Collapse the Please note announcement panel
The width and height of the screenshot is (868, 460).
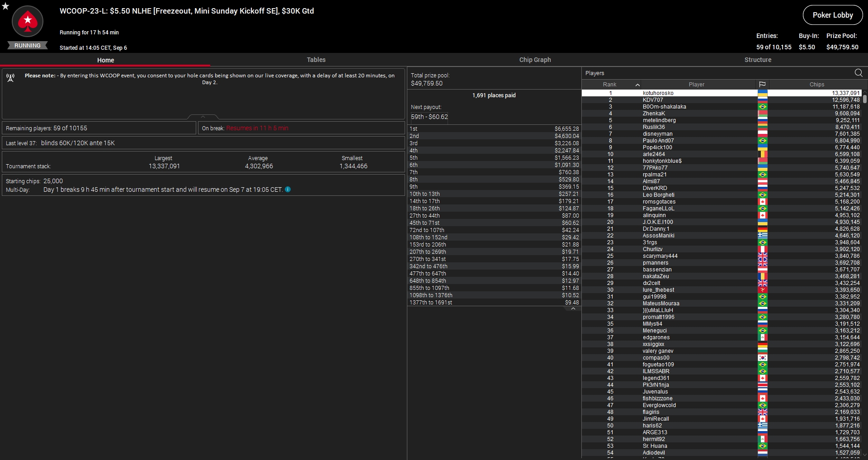pyautogui.click(x=203, y=117)
